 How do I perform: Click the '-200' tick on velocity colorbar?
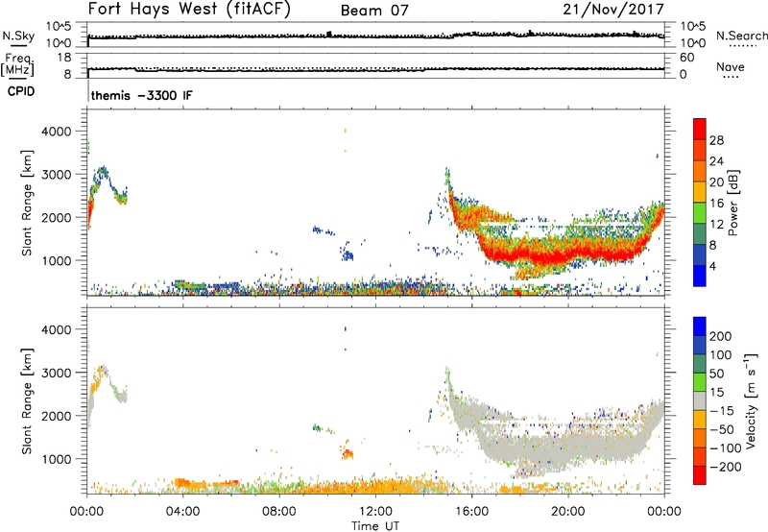click(x=724, y=467)
